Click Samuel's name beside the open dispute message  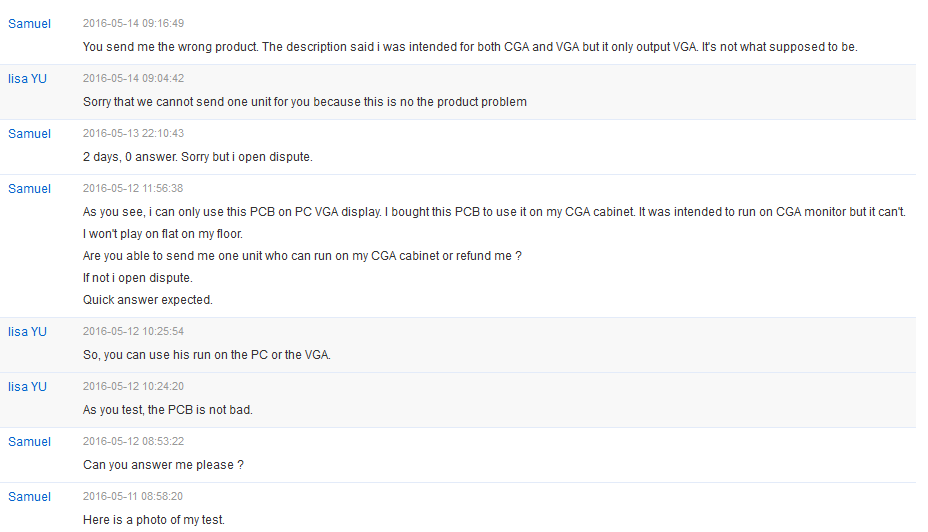(x=29, y=133)
